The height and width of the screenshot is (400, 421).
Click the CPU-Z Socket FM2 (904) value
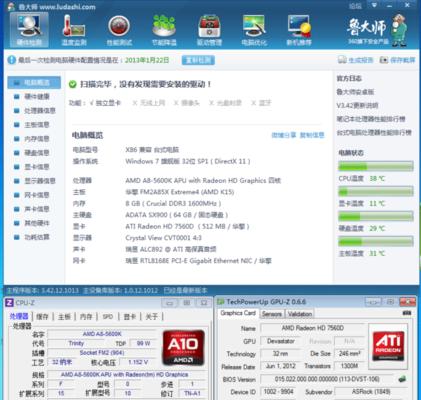click(x=102, y=352)
